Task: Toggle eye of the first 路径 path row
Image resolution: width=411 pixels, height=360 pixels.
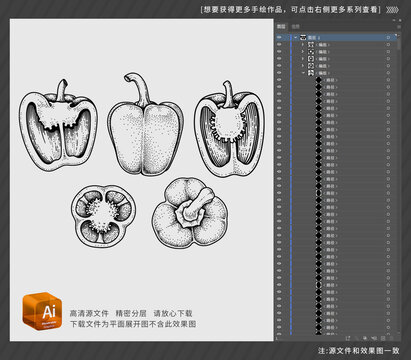Action: [x=279, y=80]
